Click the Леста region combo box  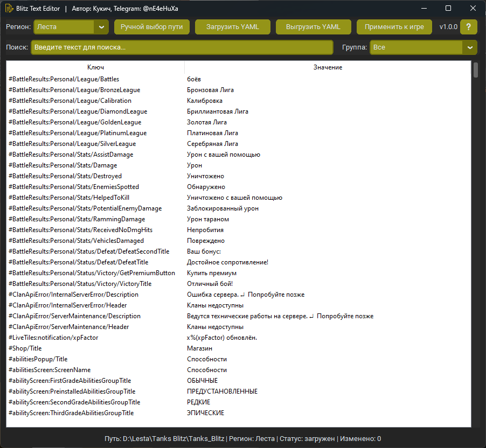[x=65, y=27]
